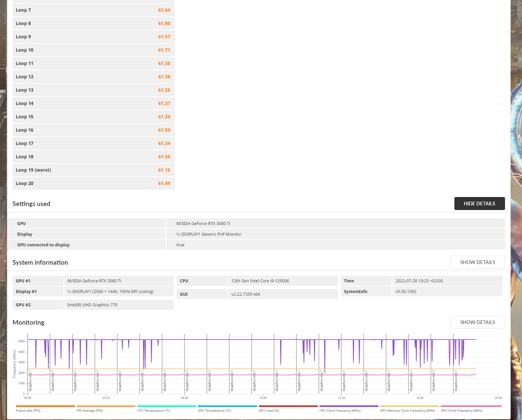Click the SystemInfo version v5.50.1092
The image size is (522, 420).
pyautogui.click(x=406, y=291)
